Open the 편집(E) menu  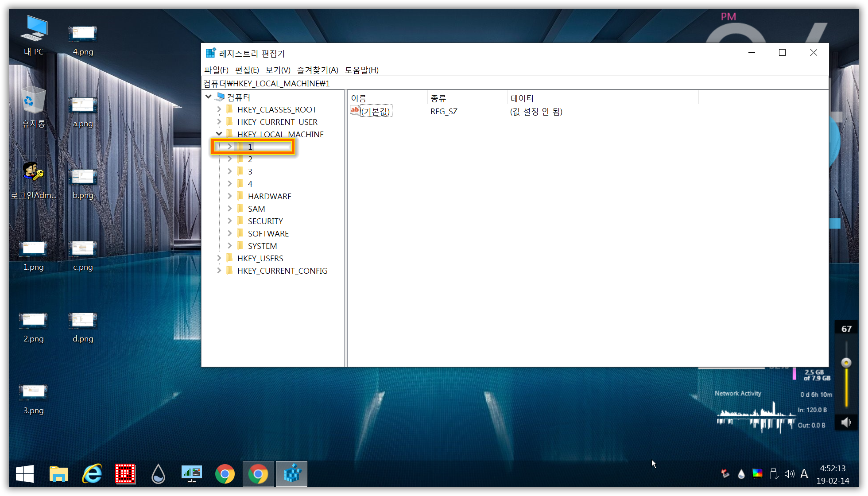coord(247,70)
